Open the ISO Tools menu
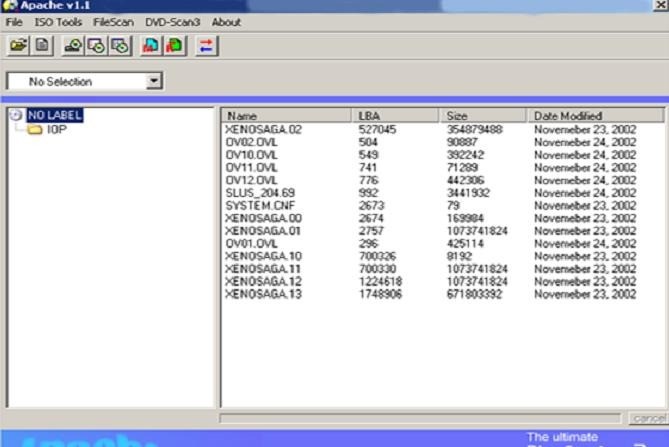Viewport: 669px width, 447px height. (58, 22)
